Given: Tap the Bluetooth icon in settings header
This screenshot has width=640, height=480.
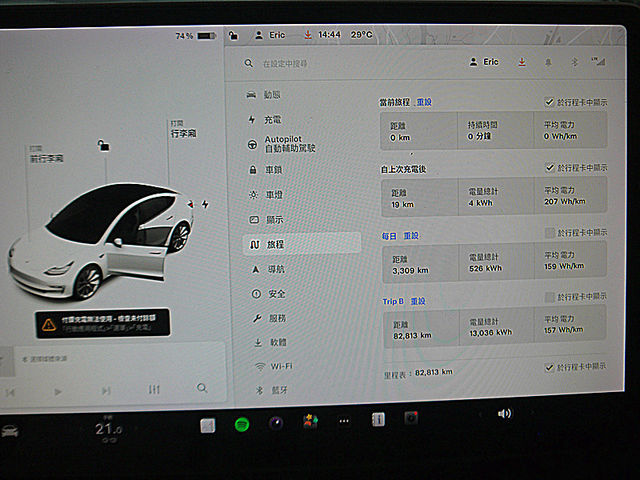Looking at the screenshot, I should point(574,62).
